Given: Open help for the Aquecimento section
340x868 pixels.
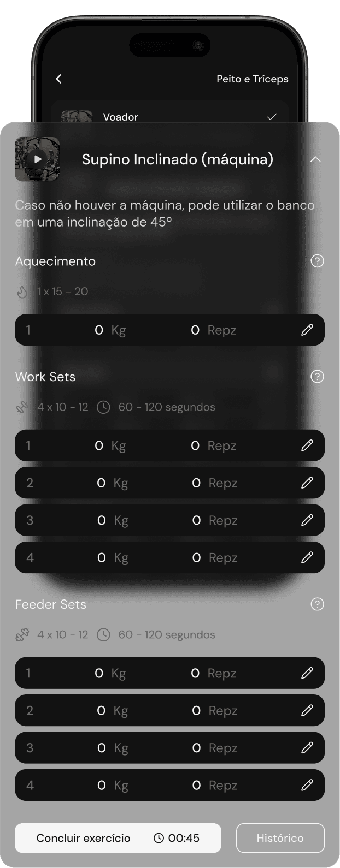Looking at the screenshot, I should point(316,261).
